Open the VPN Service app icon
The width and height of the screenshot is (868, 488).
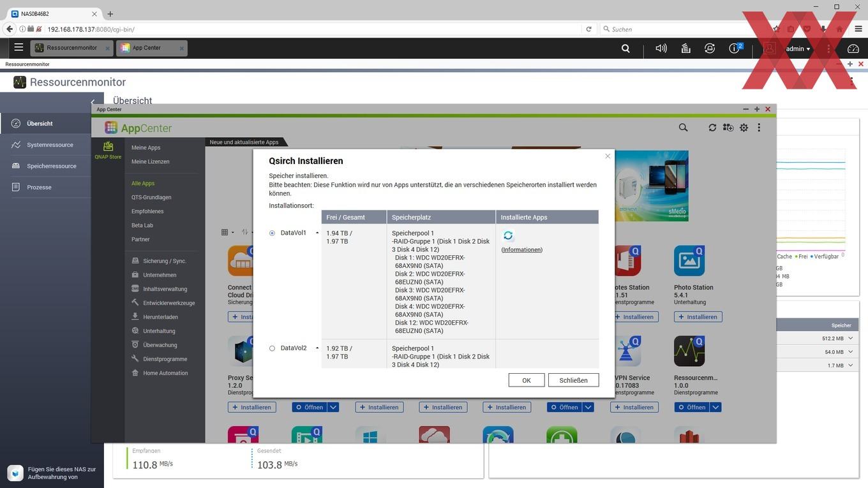click(x=625, y=351)
